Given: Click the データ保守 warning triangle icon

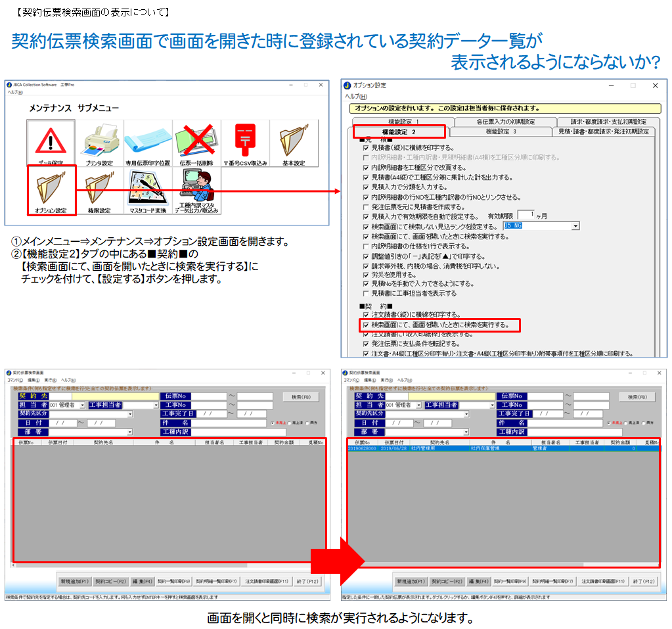Looking at the screenshot, I should click(x=51, y=143).
